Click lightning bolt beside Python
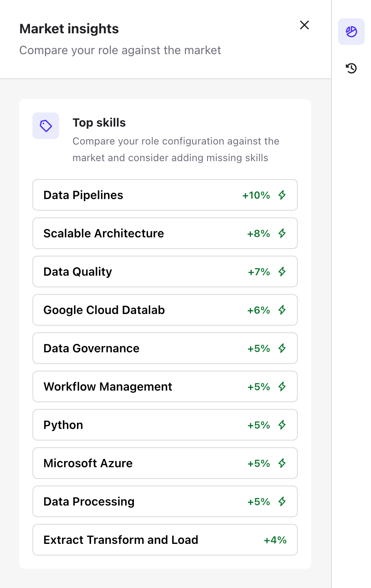The height and width of the screenshot is (588, 371). pyautogui.click(x=282, y=425)
